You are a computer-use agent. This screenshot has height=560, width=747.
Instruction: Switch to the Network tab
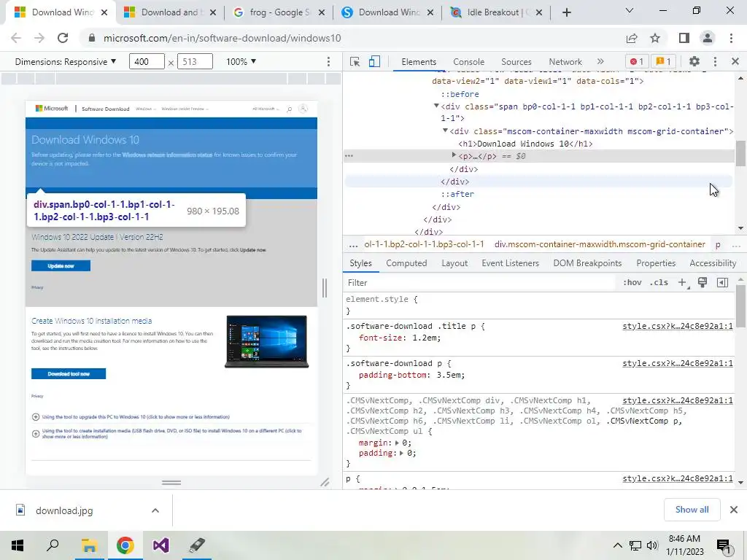tap(565, 62)
